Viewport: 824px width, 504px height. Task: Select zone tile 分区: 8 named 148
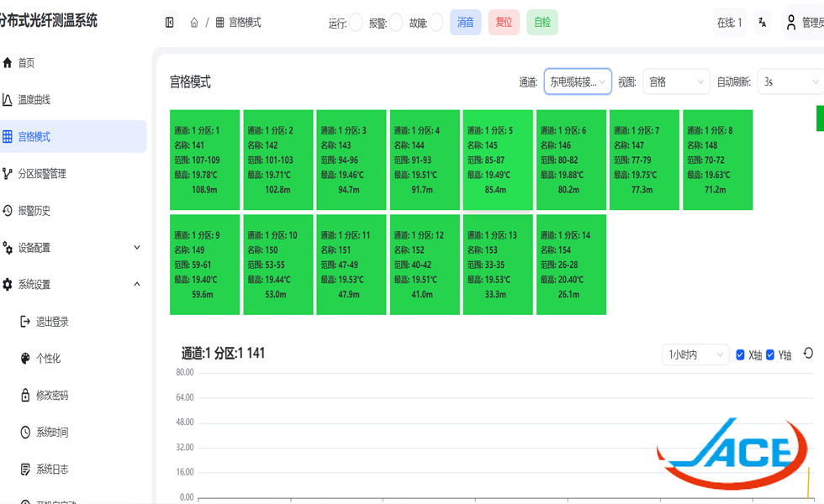coord(718,160)
